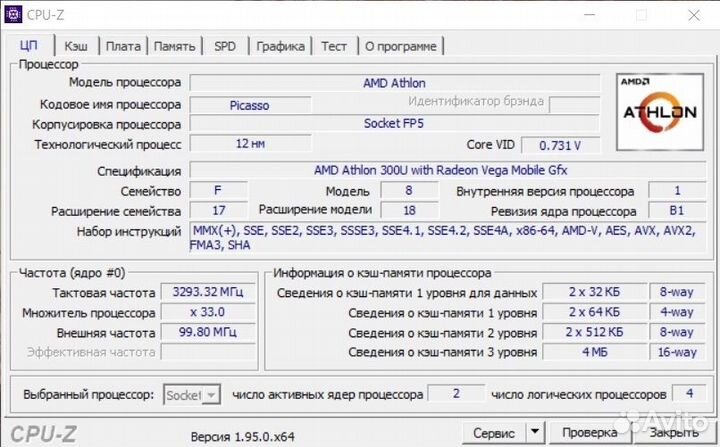Click the logical processors count 4
This screenshot has width=720, height=447.
coord(689,393)
